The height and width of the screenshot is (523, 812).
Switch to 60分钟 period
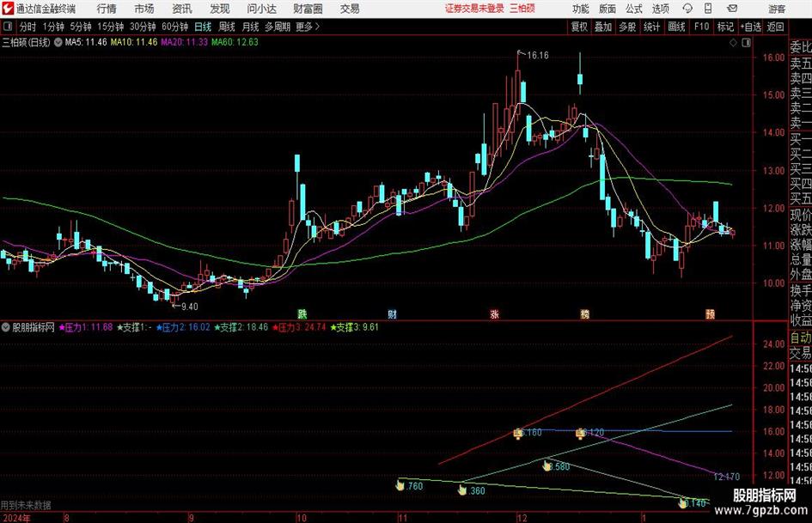(x=175, y=27)
